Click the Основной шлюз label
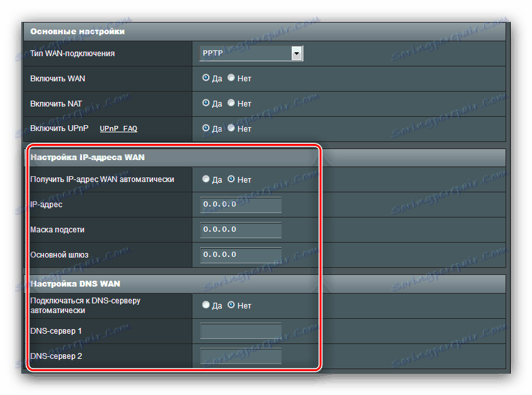The width and height of the screenshot is (532, 395). pyautogui.click(x=59, y=255)
